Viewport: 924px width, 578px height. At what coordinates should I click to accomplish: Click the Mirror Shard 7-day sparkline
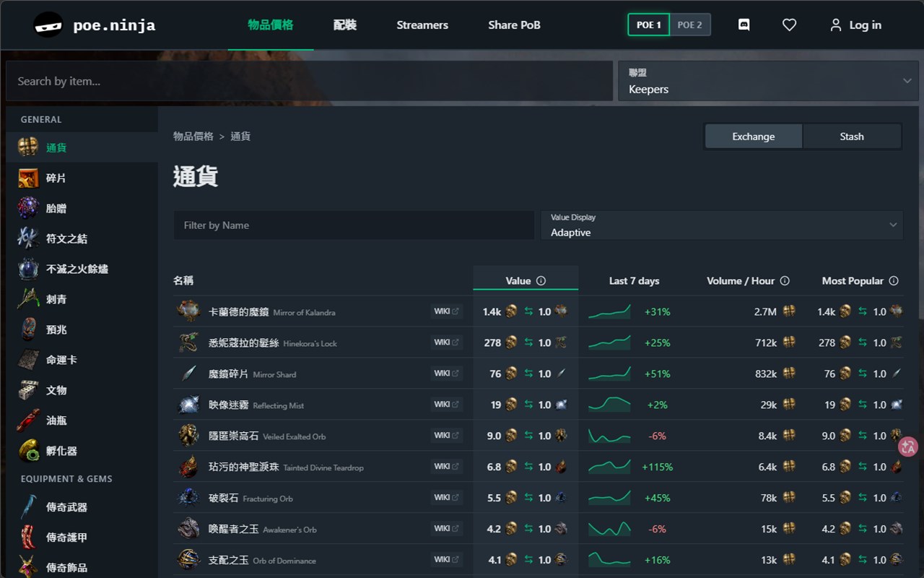[x=609, y=374]
